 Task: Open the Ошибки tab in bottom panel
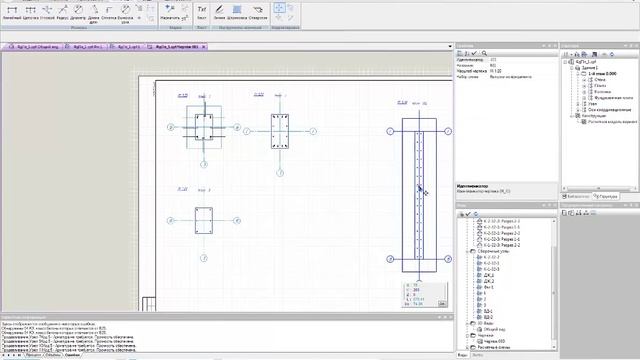(x=73, y=355)
